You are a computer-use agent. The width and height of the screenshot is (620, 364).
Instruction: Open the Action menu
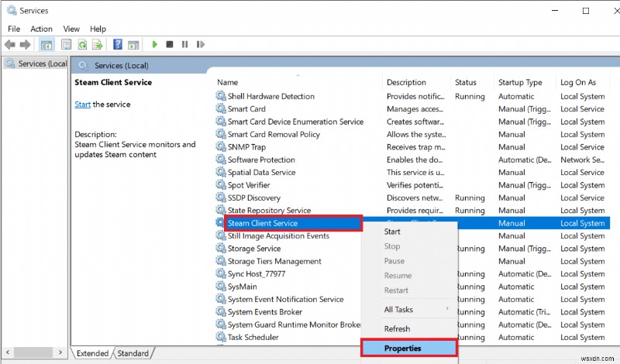pyautogui.click(x=41, y=29)
